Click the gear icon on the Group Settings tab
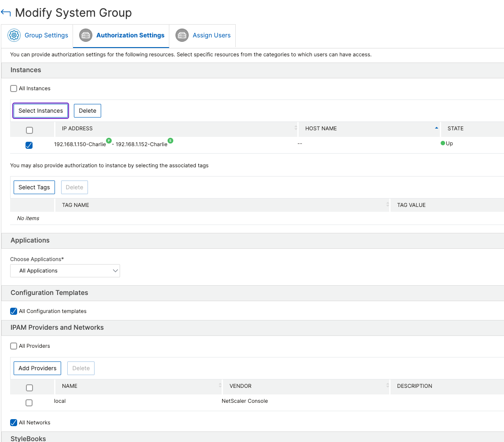Image resolution: width=504 pixels, height=442 pixels. [14, 35]
